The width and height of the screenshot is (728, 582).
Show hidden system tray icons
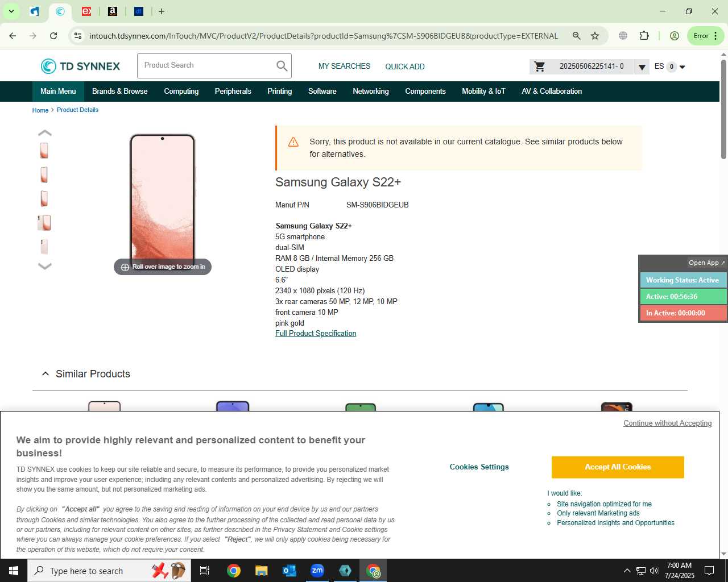627,571
